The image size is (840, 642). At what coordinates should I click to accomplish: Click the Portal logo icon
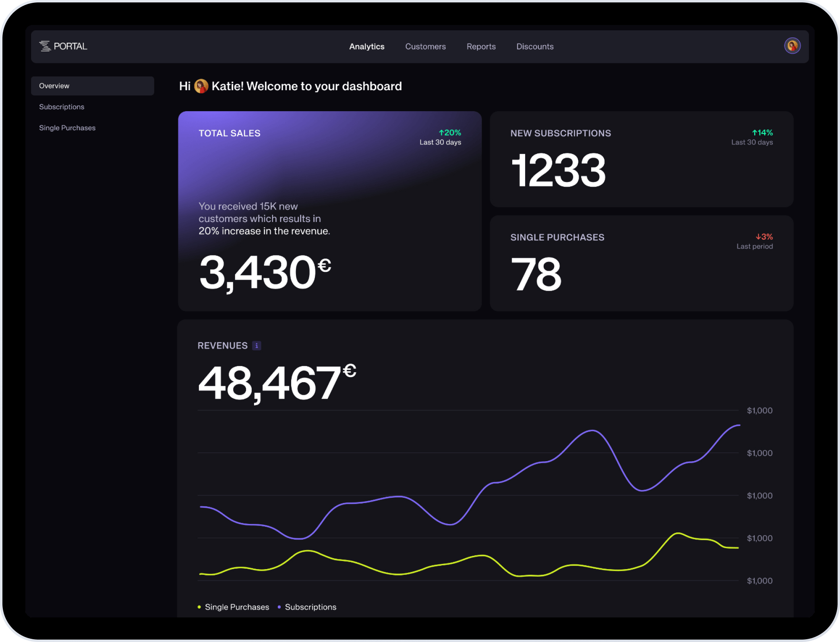point(45,46)
